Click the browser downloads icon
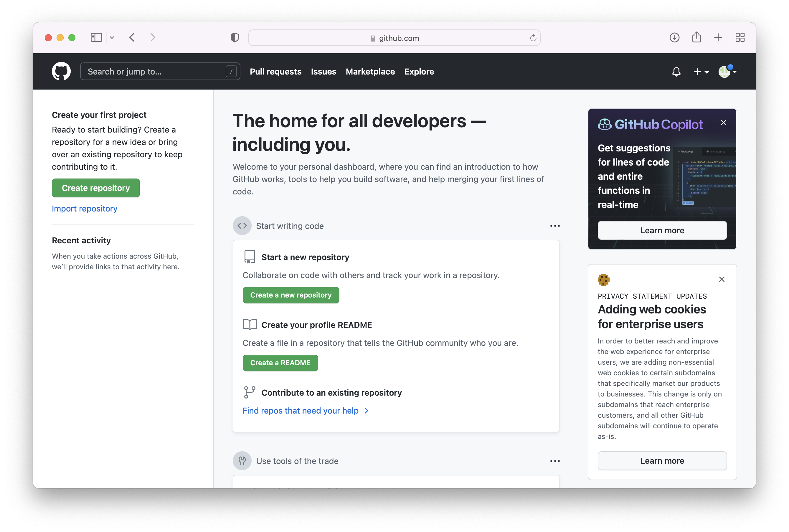This screenshot has height=532, width=789. coord(674,37)
